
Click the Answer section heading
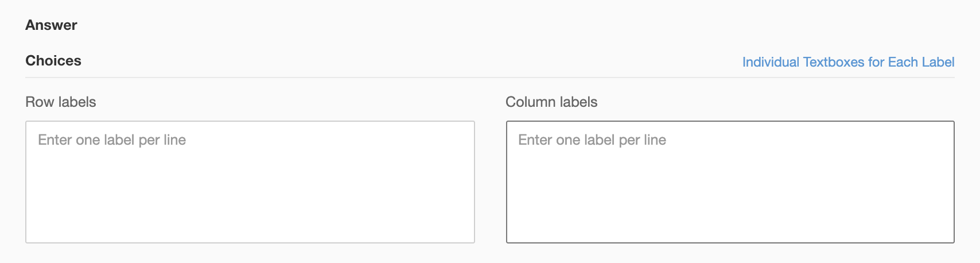tap(51, 25)
